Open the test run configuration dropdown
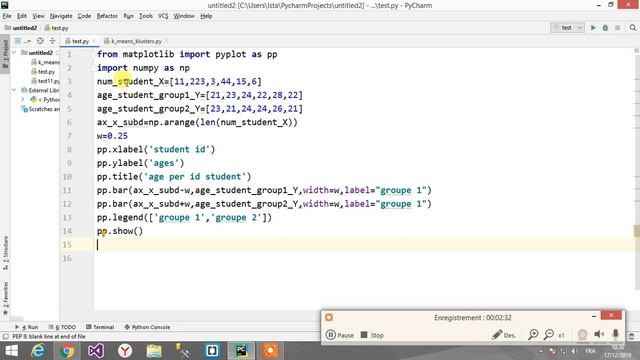The image size is (640, 360). coord(567,28)
